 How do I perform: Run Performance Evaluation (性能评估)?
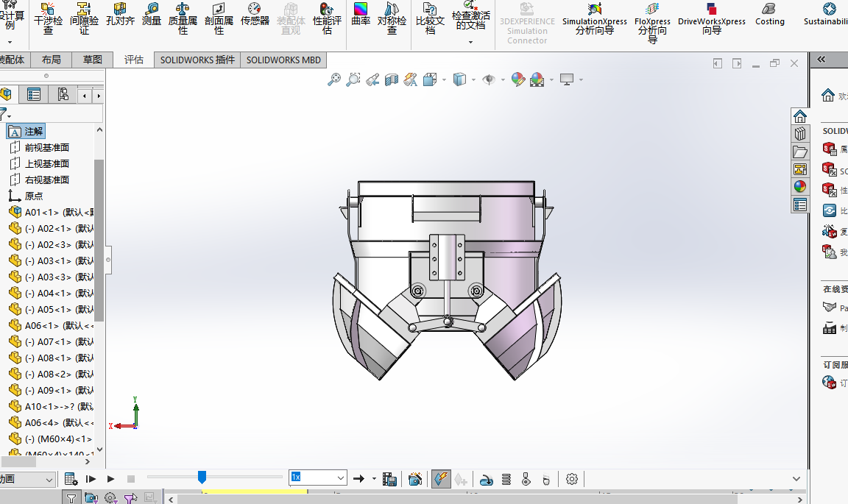coord(327,18)
